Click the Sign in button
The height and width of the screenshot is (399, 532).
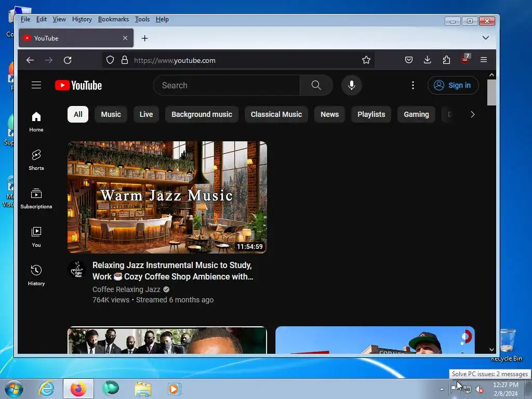453,85
